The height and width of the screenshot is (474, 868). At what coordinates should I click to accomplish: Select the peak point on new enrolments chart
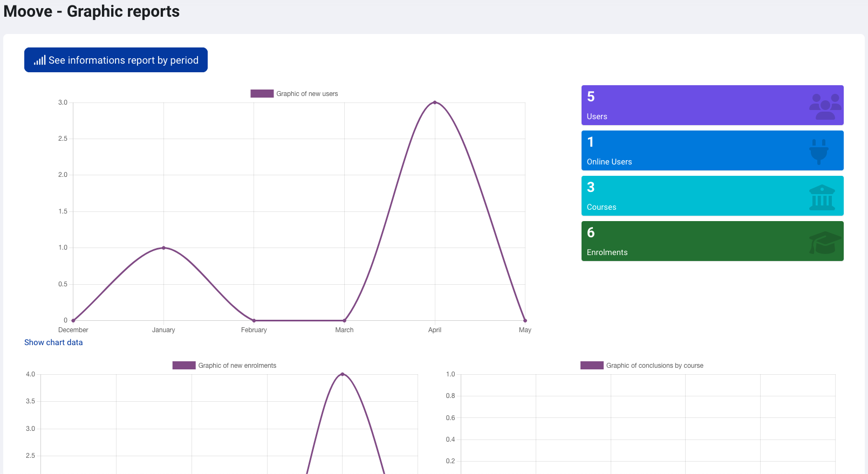pos(342,374)
